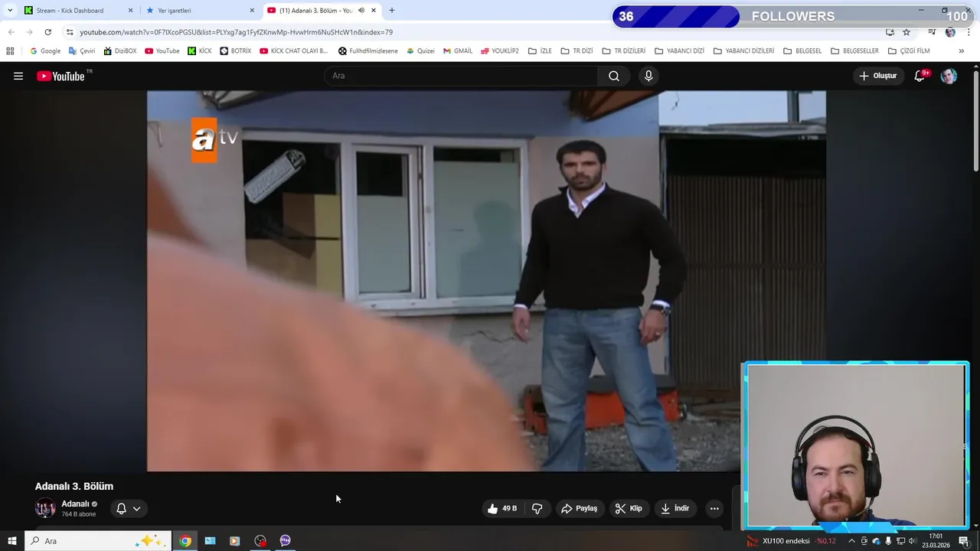980x551 pixels.
Task: Open Chrome apps grid in bookmarks bar
Action: point(10,51)
